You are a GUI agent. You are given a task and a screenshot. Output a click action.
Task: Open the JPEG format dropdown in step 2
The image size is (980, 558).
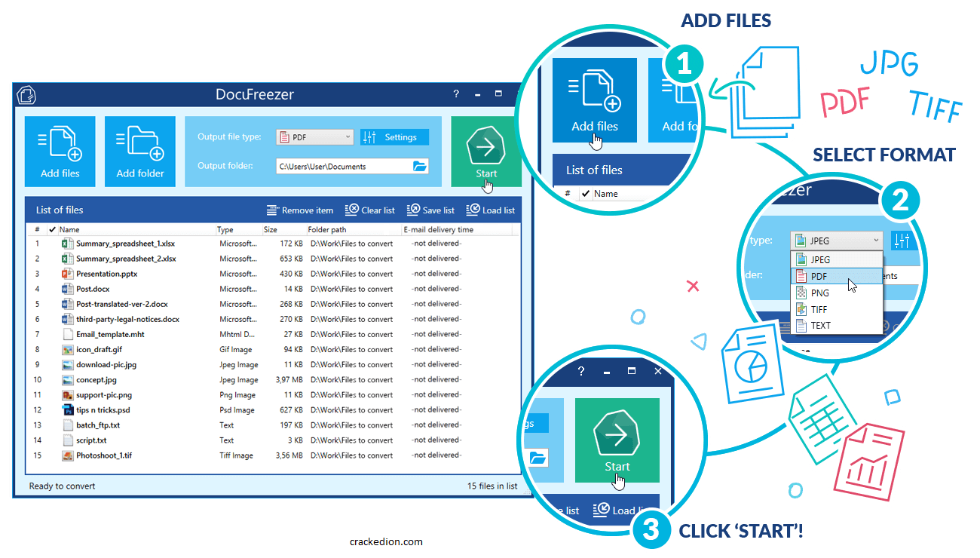837,241
